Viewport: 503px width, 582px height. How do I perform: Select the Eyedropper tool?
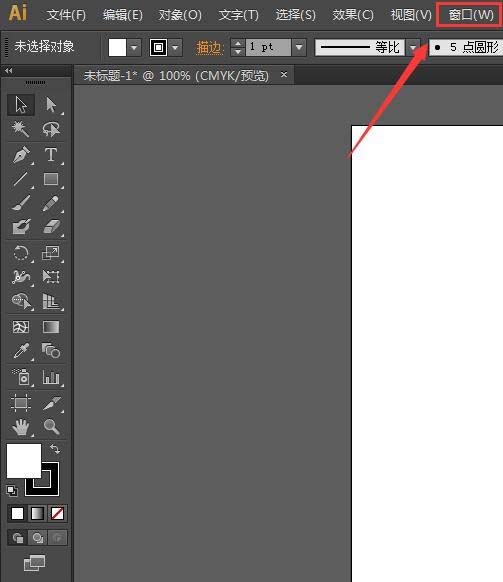click(21, 351)
